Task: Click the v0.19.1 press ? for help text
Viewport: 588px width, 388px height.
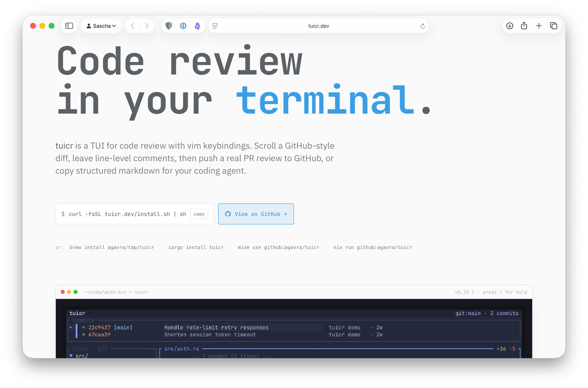Action: click(491, 292)
